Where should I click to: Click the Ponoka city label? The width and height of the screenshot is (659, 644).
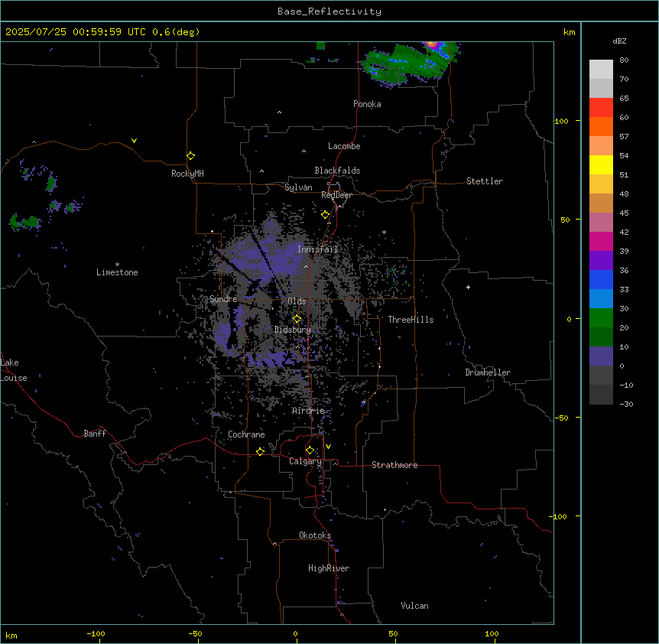367,104
